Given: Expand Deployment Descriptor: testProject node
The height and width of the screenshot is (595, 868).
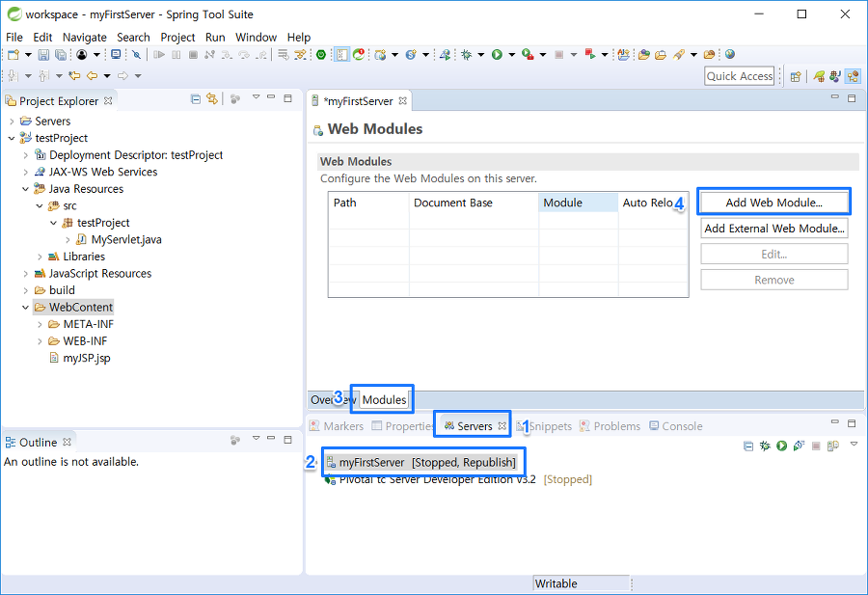Looking at the screenshot, I should point(25,155).
